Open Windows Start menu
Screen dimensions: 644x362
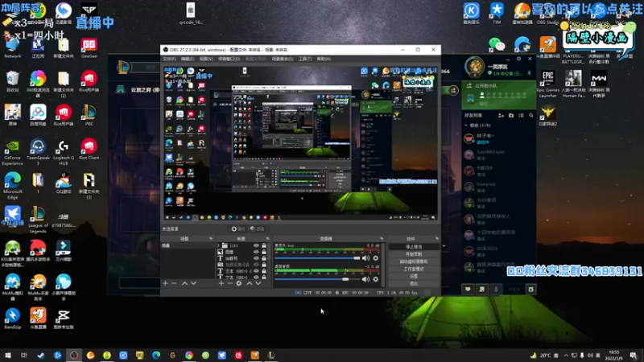click(7, 356)
